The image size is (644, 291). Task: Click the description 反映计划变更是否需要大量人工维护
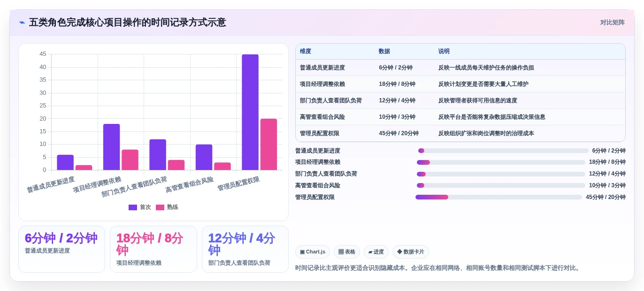483,84
